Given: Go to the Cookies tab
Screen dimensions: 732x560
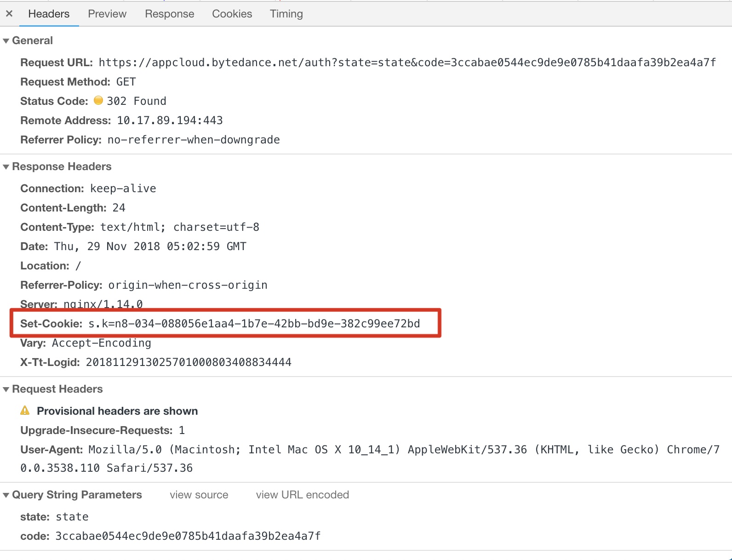Looking at the screenshot, I should (232, 14).
